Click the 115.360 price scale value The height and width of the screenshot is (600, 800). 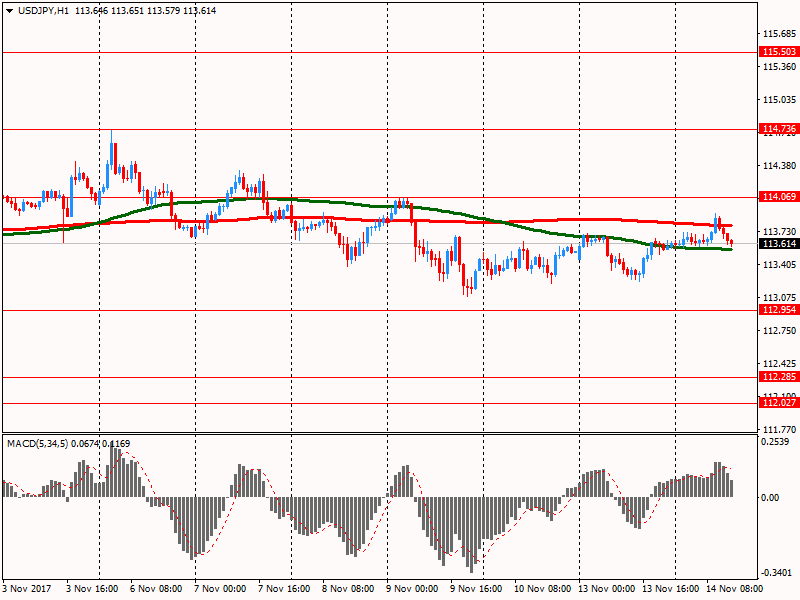click(779, 67)
